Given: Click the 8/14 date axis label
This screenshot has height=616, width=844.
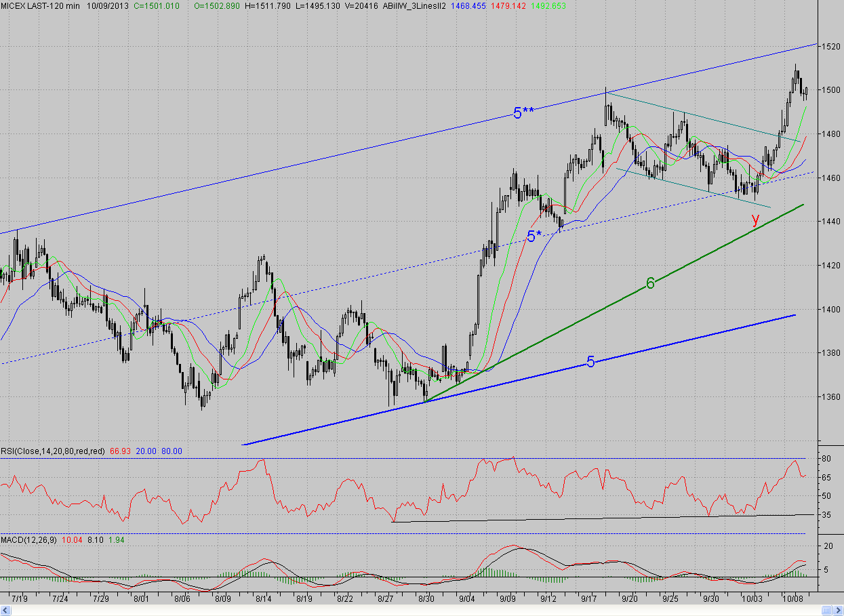Looking at the screenshot, I should point(264,599).
